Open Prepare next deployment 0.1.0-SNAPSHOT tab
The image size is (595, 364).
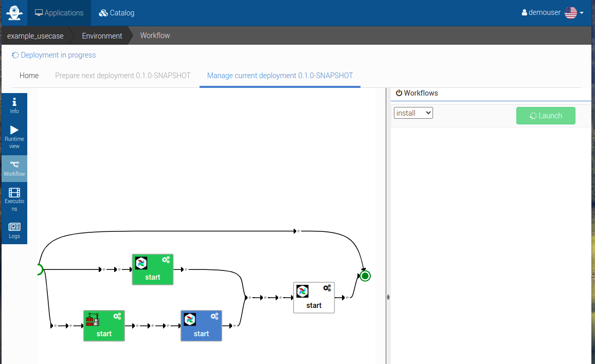[x=122, y=76]
